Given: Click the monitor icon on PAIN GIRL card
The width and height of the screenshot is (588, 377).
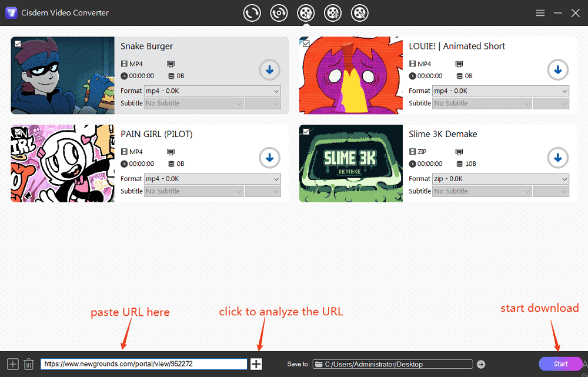Looking at the screenshot, I should 171,152.
